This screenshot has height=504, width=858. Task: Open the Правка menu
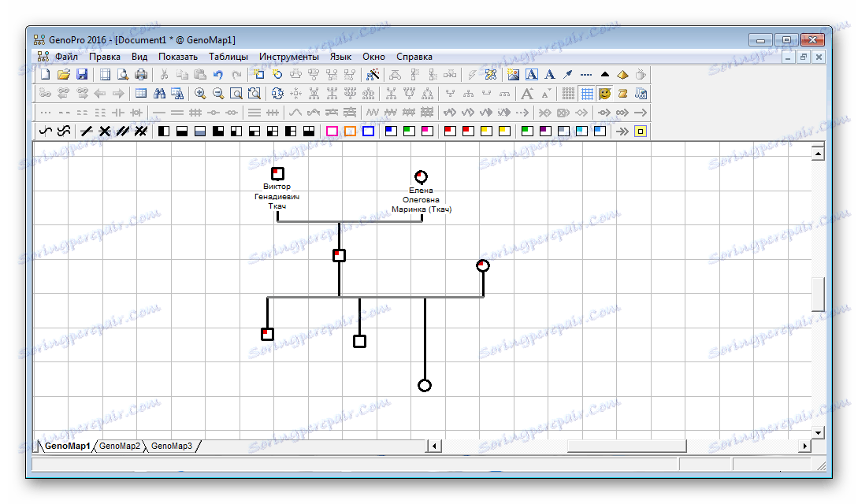[105, 57]
